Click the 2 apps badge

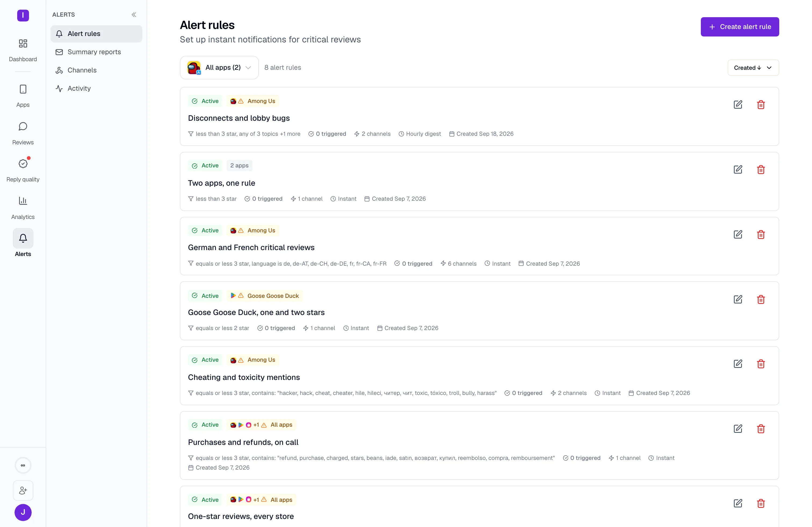click(239, 165)
